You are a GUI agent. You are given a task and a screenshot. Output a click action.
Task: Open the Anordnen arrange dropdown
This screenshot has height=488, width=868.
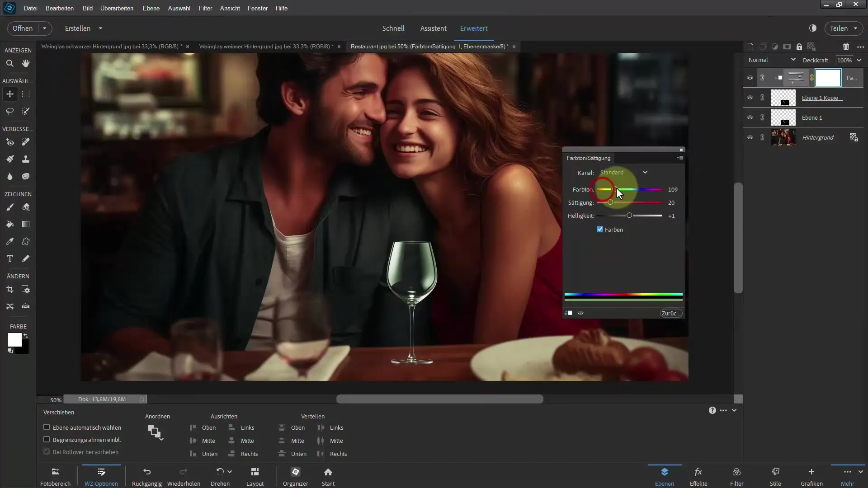pyautogui.click(x=156, y=433)
